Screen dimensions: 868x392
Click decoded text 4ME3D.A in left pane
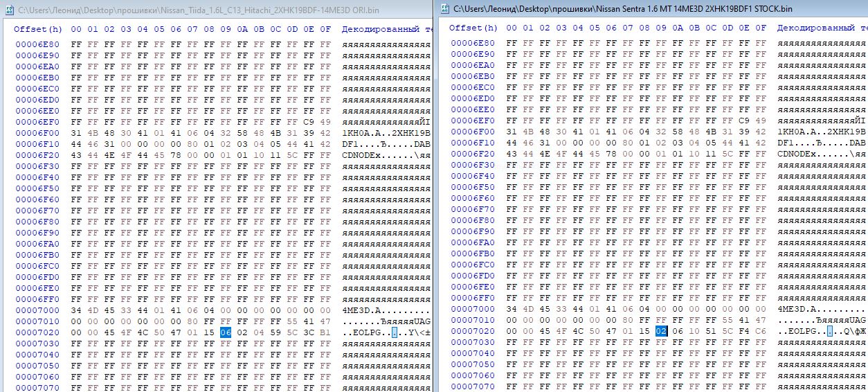[363, 310]
